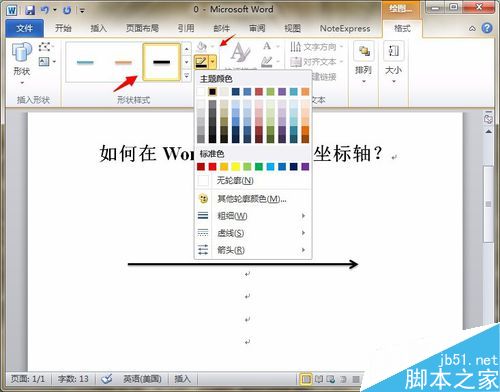Click the Undo icon in title bar
Viewport: 500px width, 392px height.
(45, 10)
